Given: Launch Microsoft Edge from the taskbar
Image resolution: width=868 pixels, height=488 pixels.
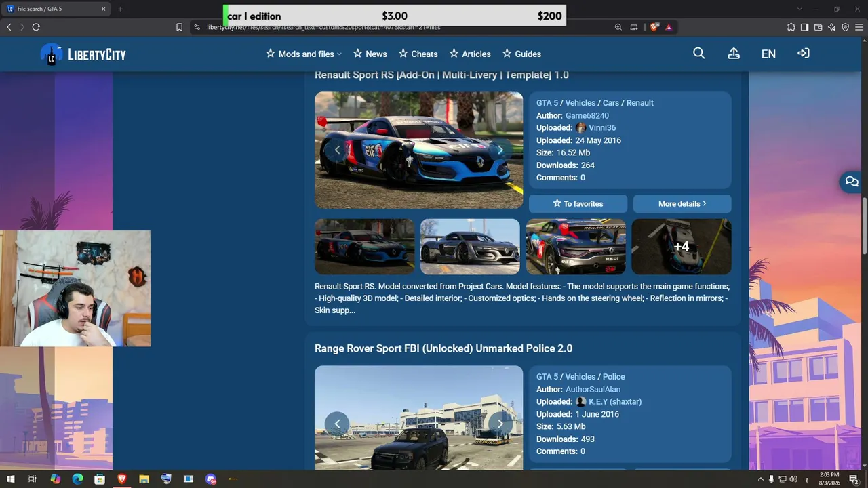Looking at the screenshot, I should (77, 479).
